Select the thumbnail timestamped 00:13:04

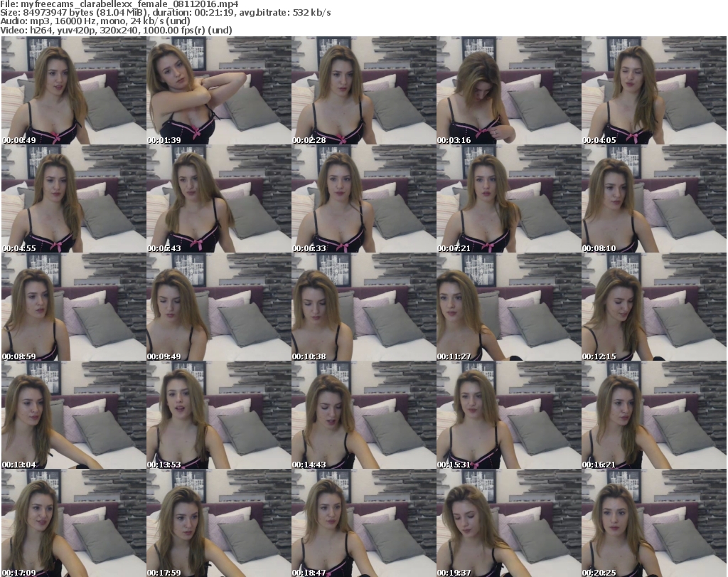(74, 415)
